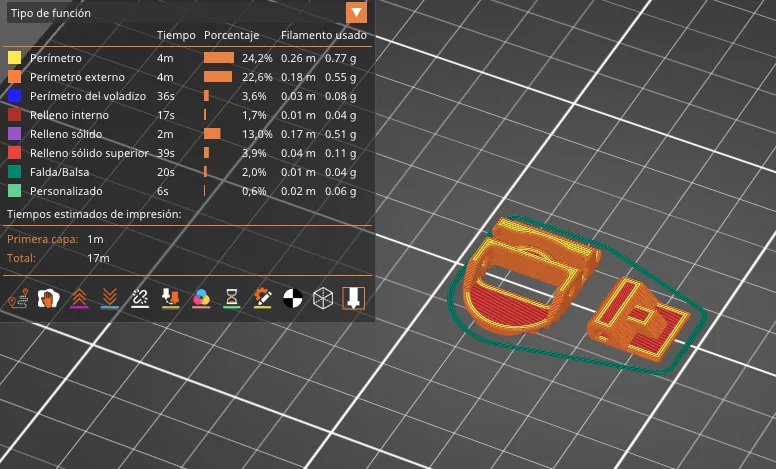Click the Primera capa label

[x=43, y=239]
